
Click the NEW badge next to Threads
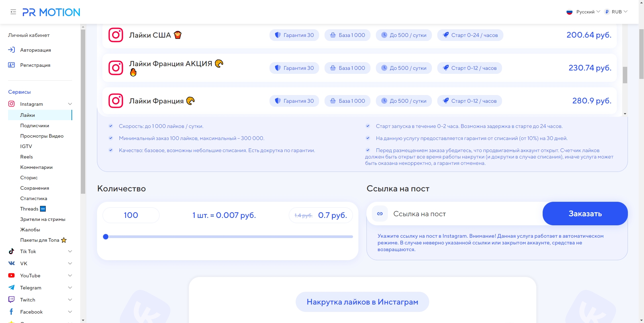click(x=43, y=209)
